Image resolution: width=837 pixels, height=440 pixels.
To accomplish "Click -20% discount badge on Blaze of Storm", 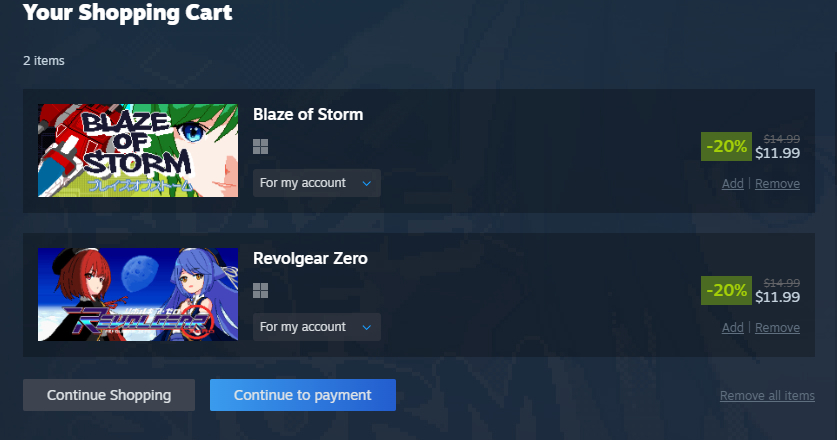I will (726, 146).
